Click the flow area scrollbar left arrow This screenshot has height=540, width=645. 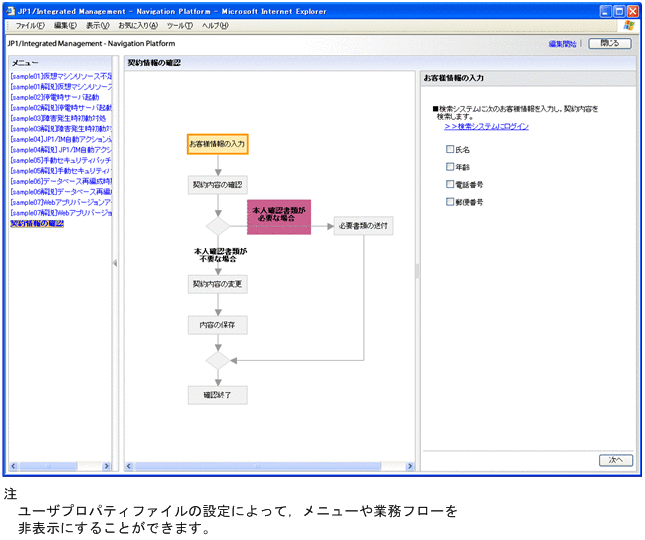coord(129,466)
